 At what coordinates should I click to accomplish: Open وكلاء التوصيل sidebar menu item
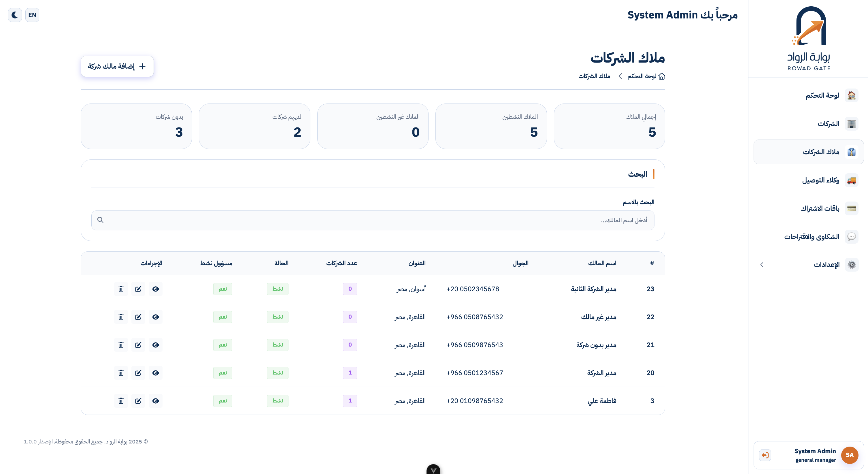coord(820,180)
